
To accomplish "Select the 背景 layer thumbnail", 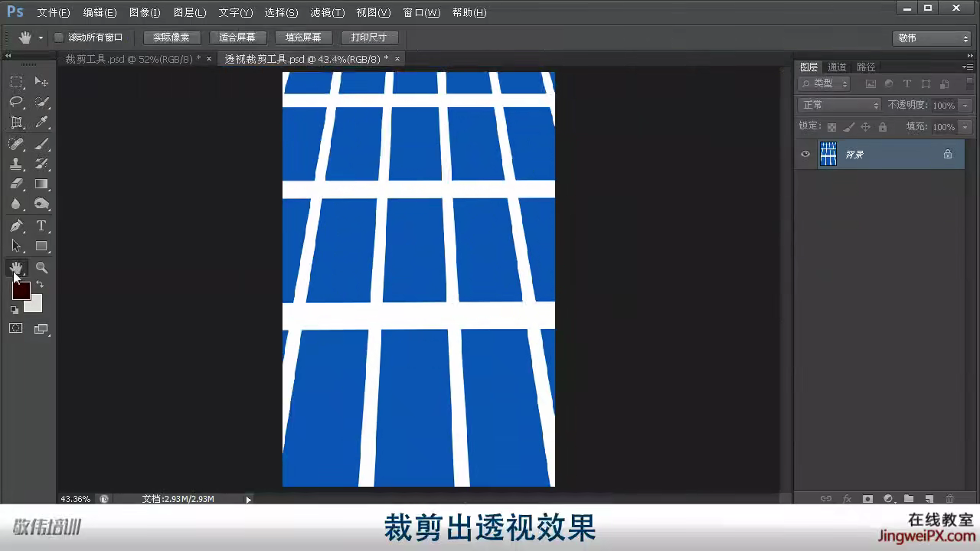I will pos(828,154).
